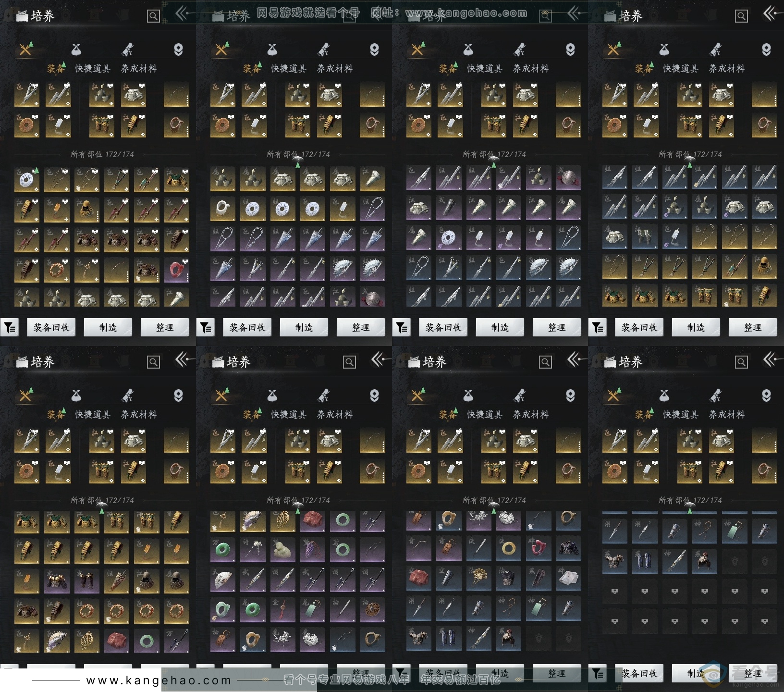Select the crossed-swords equipment icon in the top-left panel
This screenshot has height=692, width=784.
coord(26,49)
